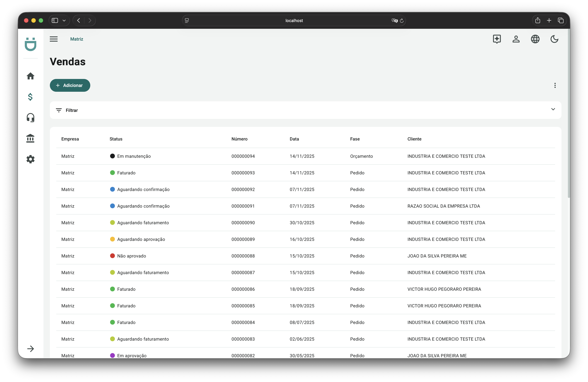Open the Home section in sidebar
Image resolution: width=588 pixels, height=382 pixels.
pos(30,76)
